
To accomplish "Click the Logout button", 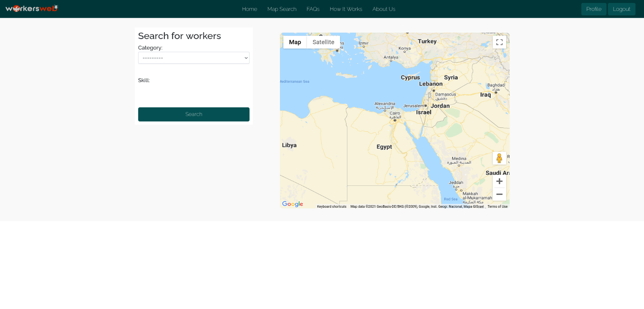I will 622,9.
